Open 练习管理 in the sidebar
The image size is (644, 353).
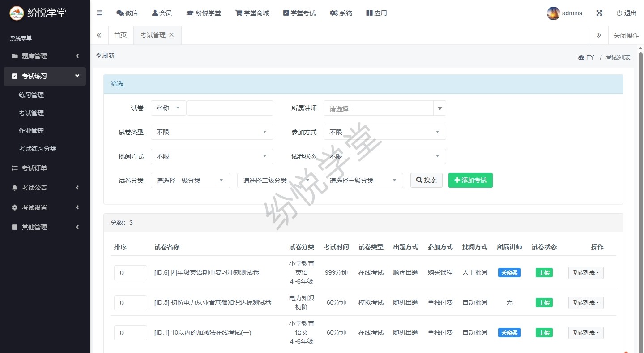(x=31, y=95)
